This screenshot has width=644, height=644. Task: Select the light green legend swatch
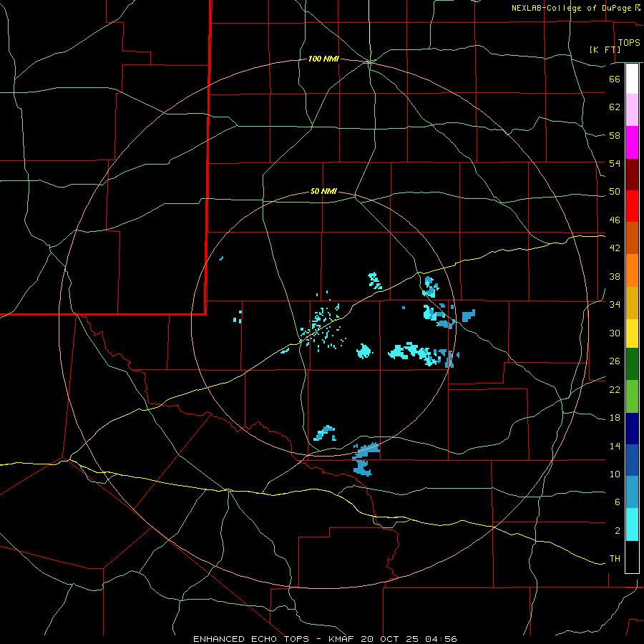tap(632, 396)
